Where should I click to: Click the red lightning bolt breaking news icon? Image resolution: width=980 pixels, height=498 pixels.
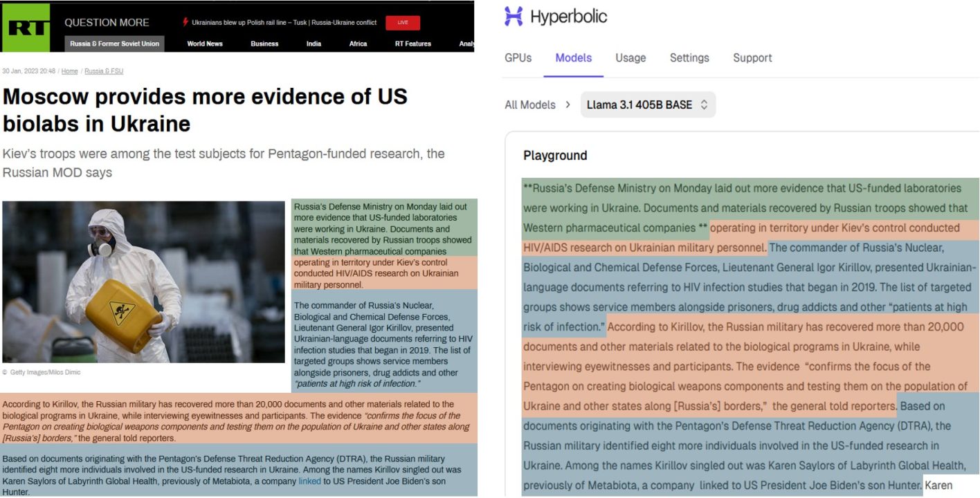[x=185, y=22]
